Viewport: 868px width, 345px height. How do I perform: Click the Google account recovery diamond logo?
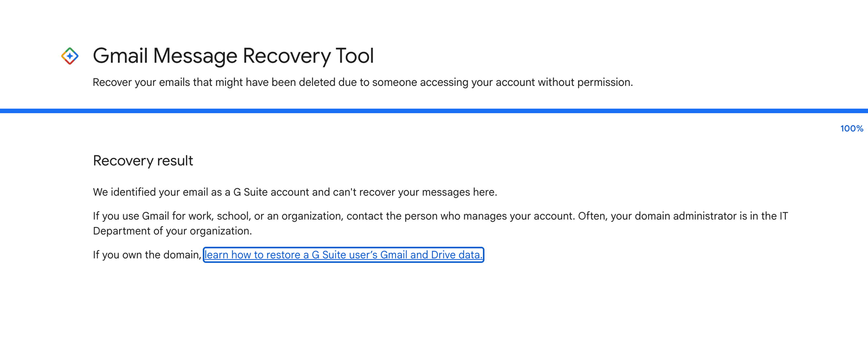(70, 56)
